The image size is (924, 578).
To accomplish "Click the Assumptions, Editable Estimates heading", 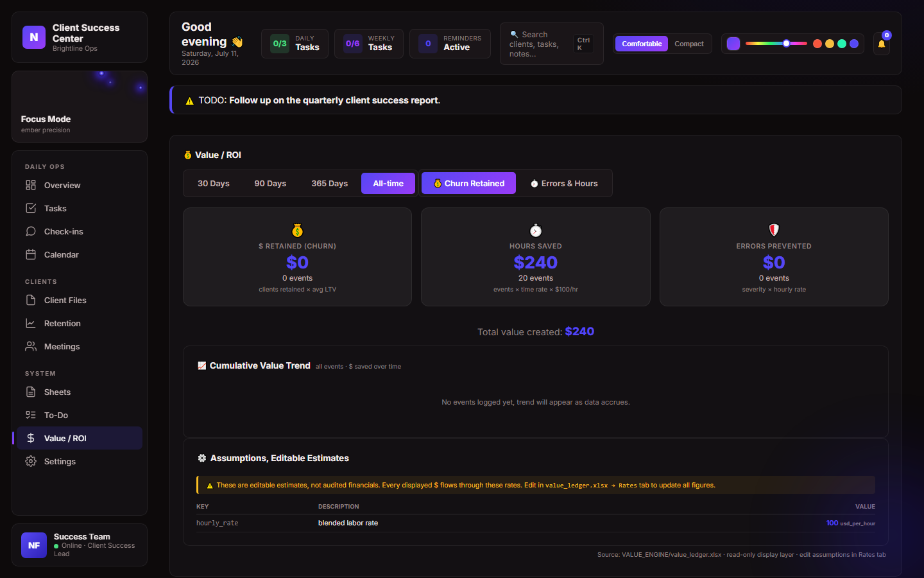I will pyautogui.click(x=280, y=458).
